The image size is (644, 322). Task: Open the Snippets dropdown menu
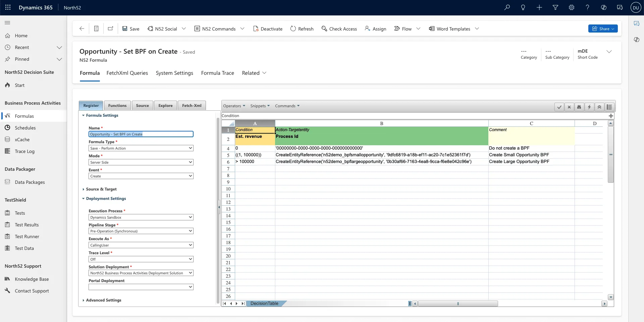point(260,106)
